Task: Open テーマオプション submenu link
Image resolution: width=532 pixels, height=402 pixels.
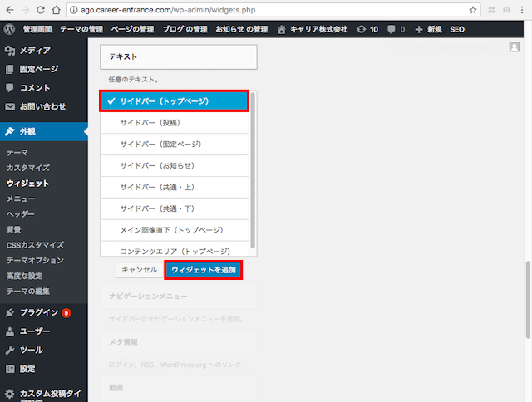Action: tap(35, 260)
